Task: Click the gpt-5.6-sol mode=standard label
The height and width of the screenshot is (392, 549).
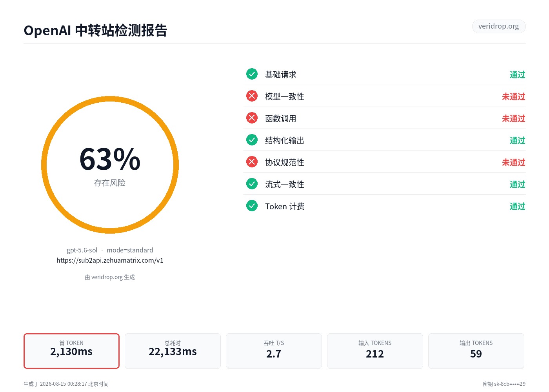Action: click(110, 250)
